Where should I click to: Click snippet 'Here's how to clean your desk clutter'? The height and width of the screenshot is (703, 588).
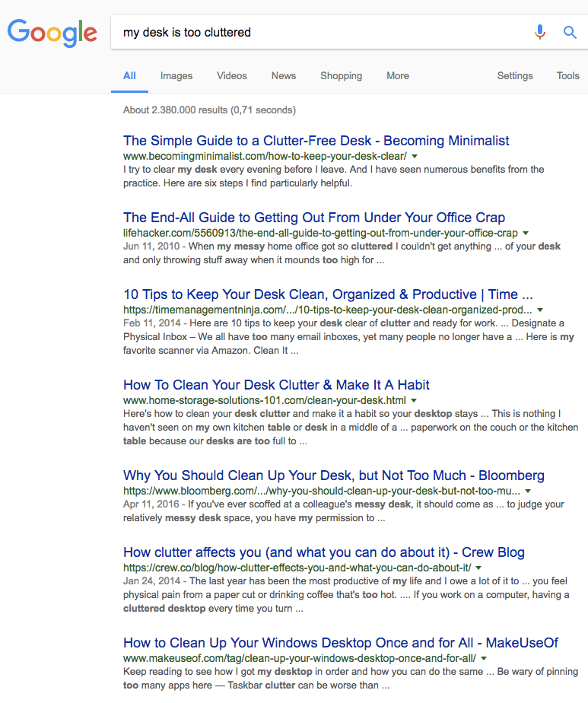(351, 428)
